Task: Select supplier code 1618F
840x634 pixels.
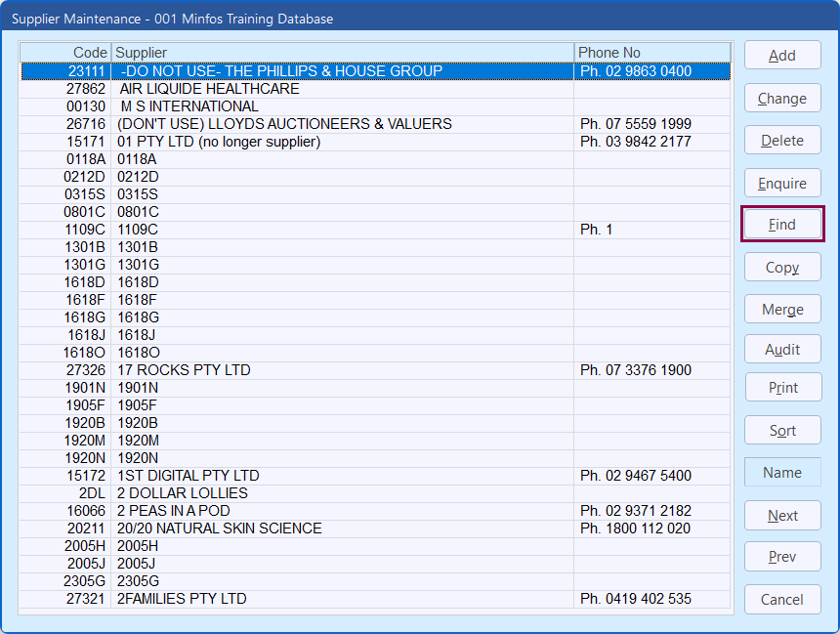Action: point(375,300)
